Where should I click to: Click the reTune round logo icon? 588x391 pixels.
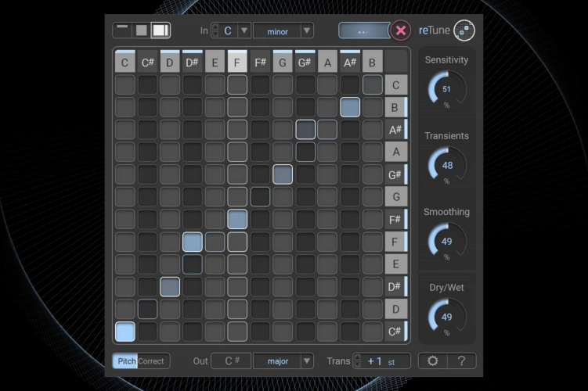click(464, 30)
